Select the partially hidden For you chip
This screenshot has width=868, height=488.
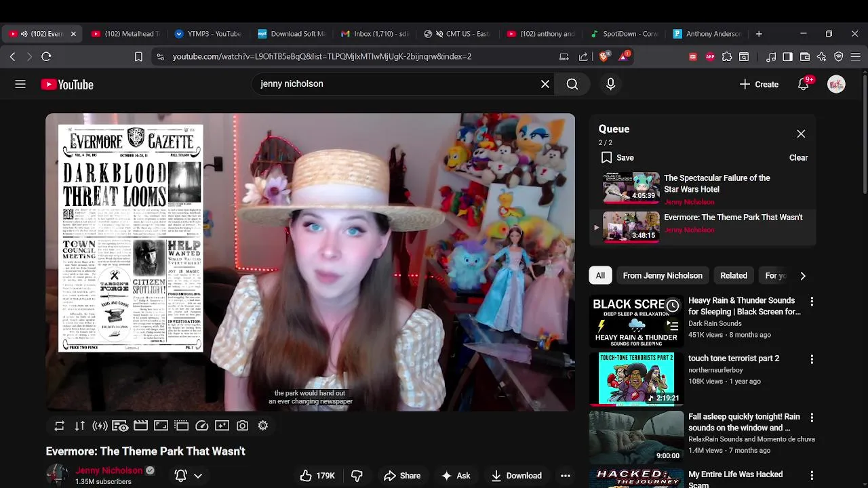[x=775, y=276]
